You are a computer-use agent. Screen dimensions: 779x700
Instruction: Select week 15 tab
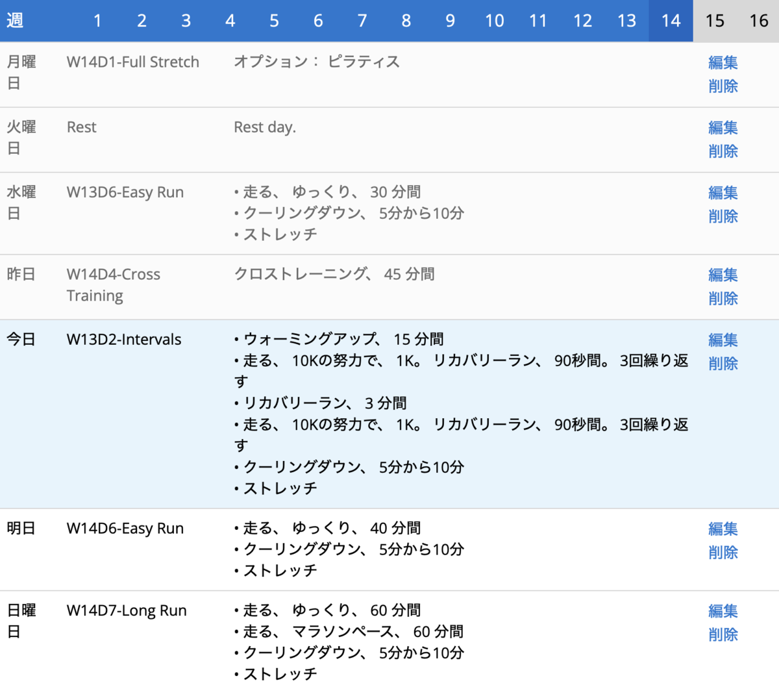click(715, 21)
